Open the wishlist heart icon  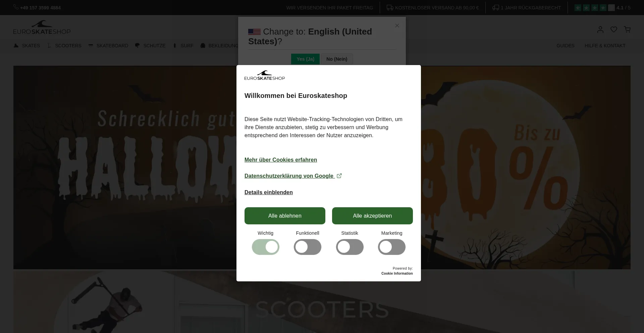tap(614, 30)
